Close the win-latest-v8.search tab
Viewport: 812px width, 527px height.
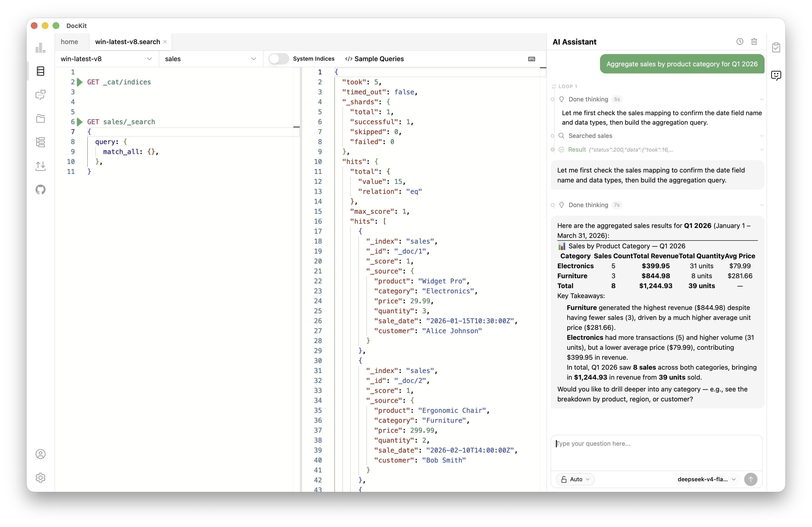coord(165,42)
